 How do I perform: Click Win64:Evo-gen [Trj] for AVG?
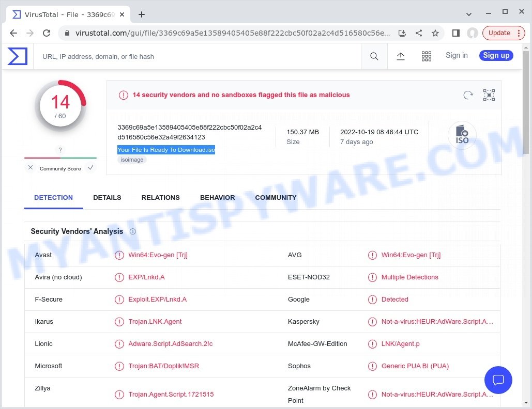[411, 255]
